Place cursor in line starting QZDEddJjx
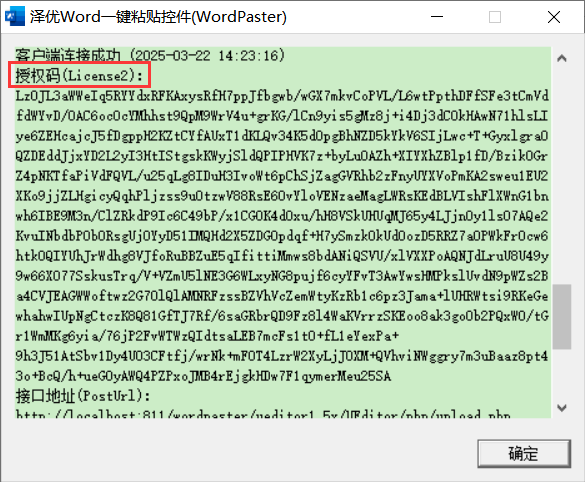The image size is (585, 482). coord(282,156)
